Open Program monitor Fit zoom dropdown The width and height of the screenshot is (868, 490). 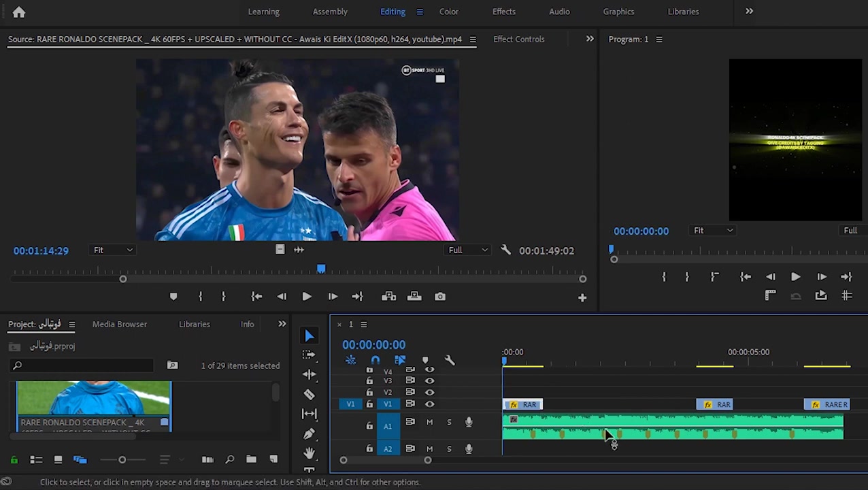713,230
